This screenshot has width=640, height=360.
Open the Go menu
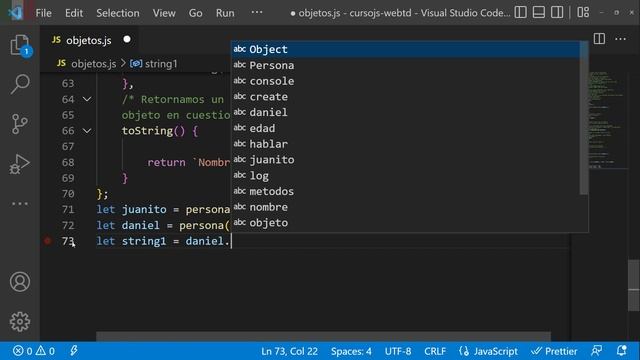(196, 13)
